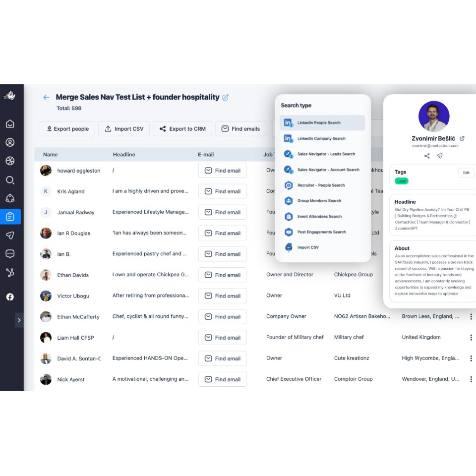The width and height of the screenshot is (476, 476).
Task: Open Zvonimir Bešlić external profile link icon
Action: [462, 138]
